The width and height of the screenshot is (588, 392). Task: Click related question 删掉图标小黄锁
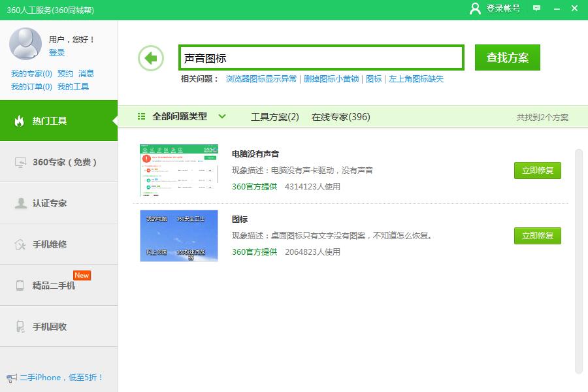[x=331, y=79]
